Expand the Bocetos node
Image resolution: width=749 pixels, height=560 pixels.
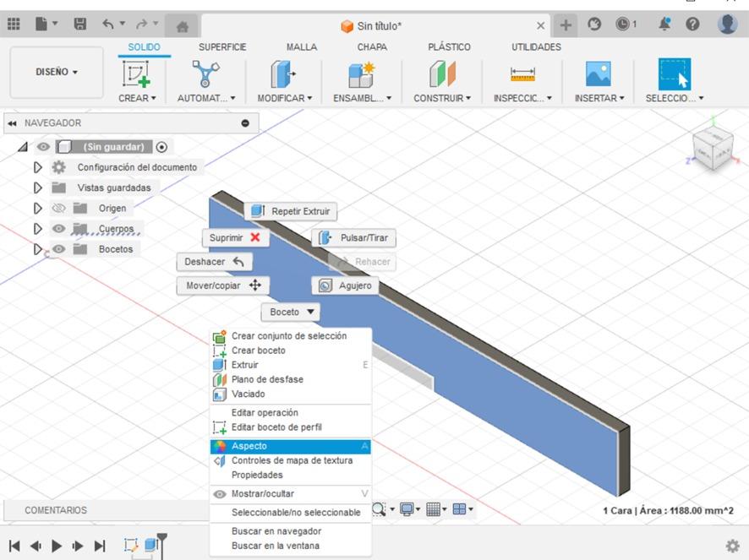point(38,249)
